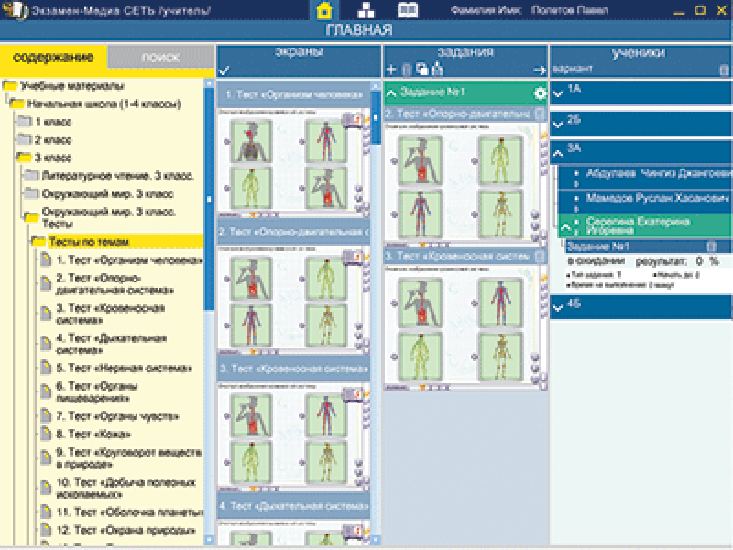Open test 1 Организм человека in the tree
This screenshot has height=550, width=733.
pyautogui.click(x=129, y=260)
